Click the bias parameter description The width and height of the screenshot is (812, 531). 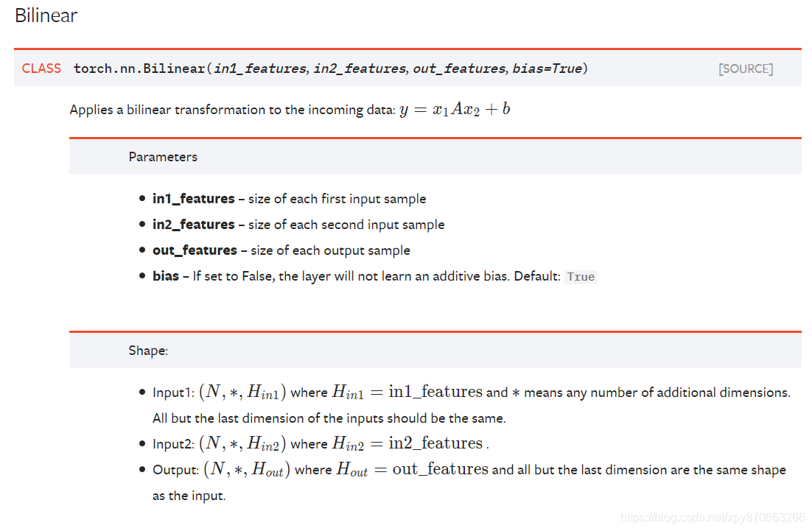pyautogui.click(x=375, y=276)
